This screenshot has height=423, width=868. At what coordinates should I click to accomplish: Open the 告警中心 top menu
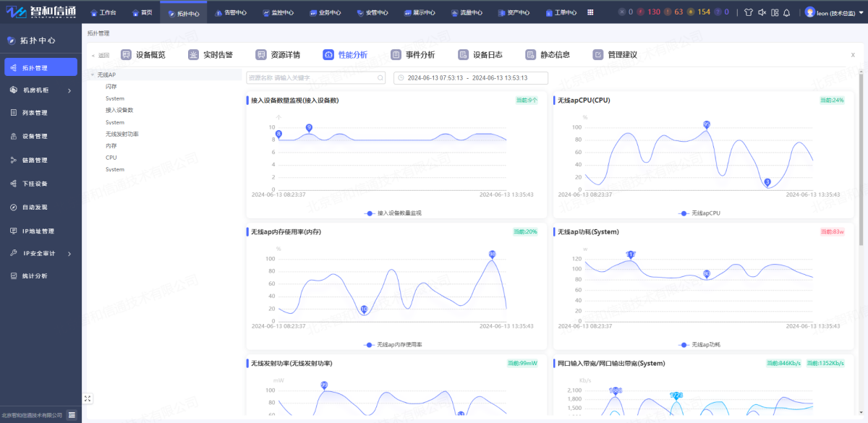pyautogui.click(x=231, y=12)
